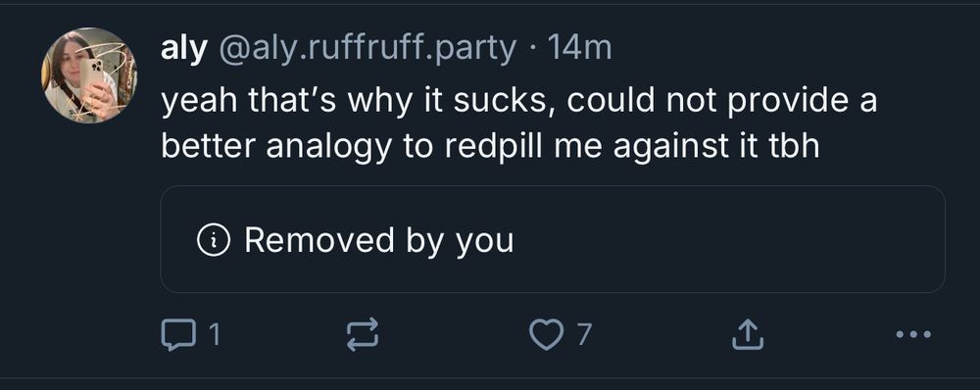Like the post with heart icon
980x390 pixels.
tap(546, 334)
